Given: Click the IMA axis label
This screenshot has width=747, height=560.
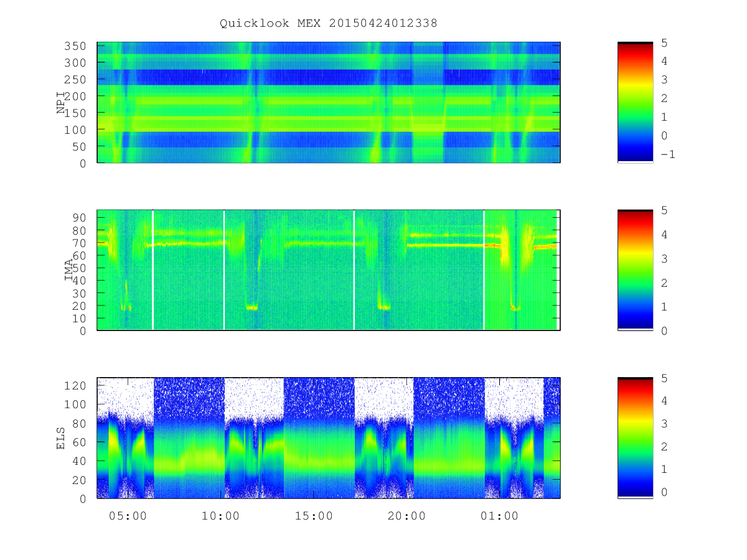Looking at the screenshot, I should pos(68,270).
